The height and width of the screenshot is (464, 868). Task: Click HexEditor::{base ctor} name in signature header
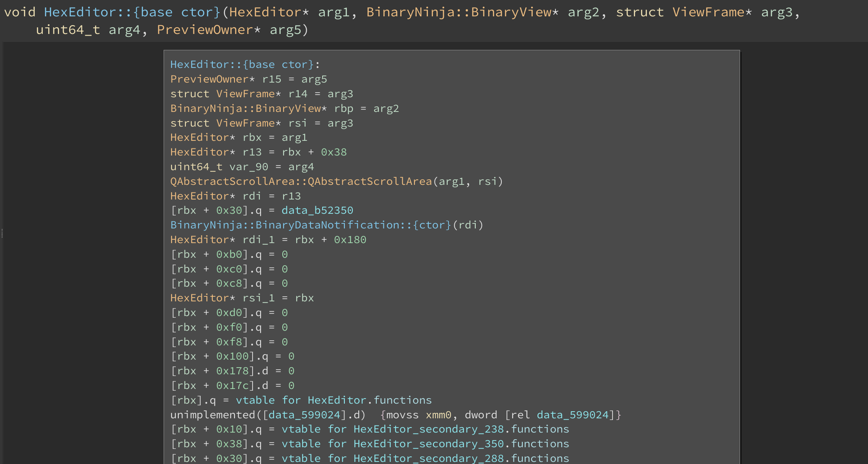pyautogui.click(x=132, y=12)
